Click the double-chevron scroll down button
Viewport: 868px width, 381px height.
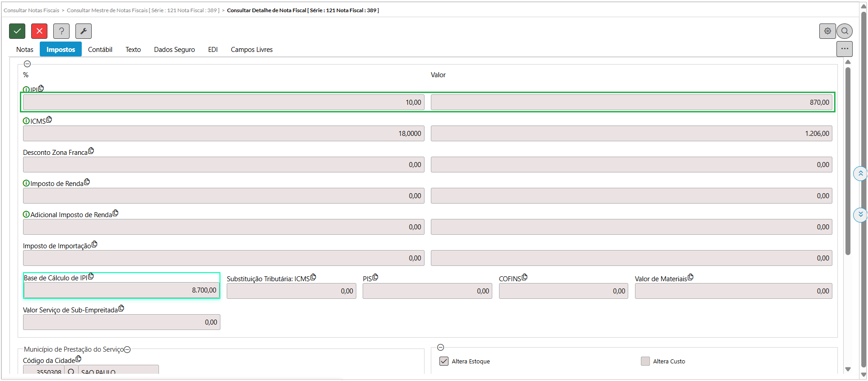click(860, 214)
